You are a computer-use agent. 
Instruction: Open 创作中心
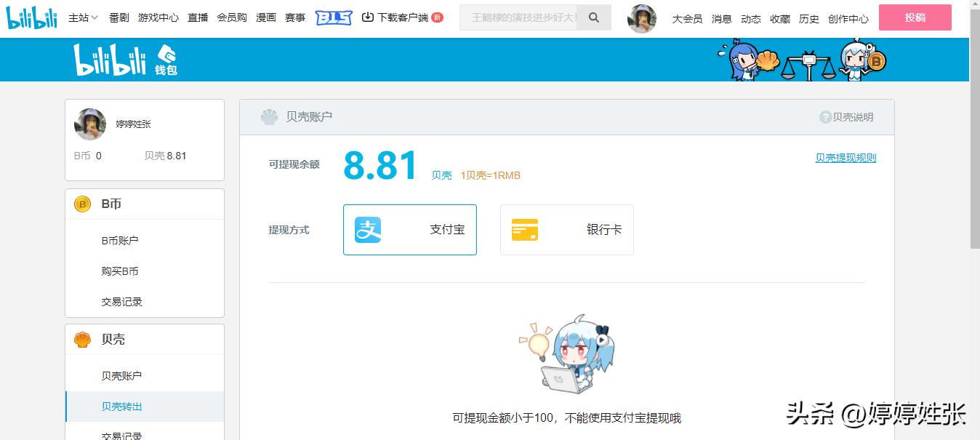(x=848, y=19)
